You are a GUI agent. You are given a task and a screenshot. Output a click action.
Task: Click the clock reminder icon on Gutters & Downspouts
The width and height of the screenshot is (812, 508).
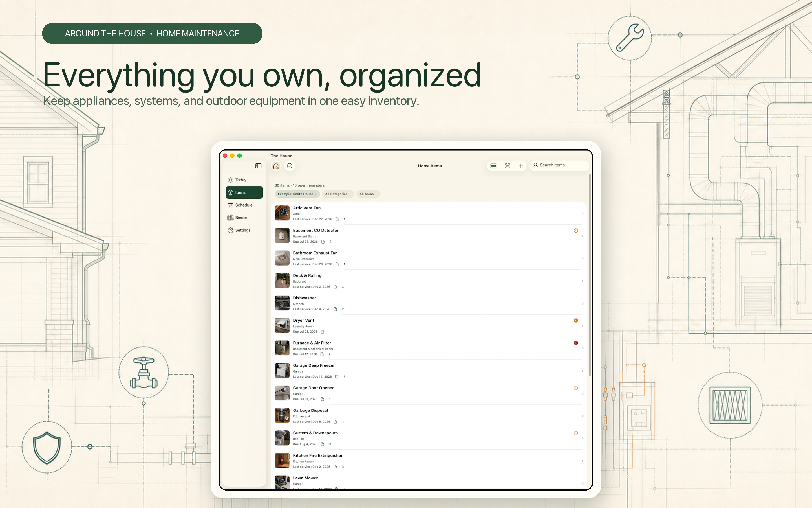coord(576,433)
